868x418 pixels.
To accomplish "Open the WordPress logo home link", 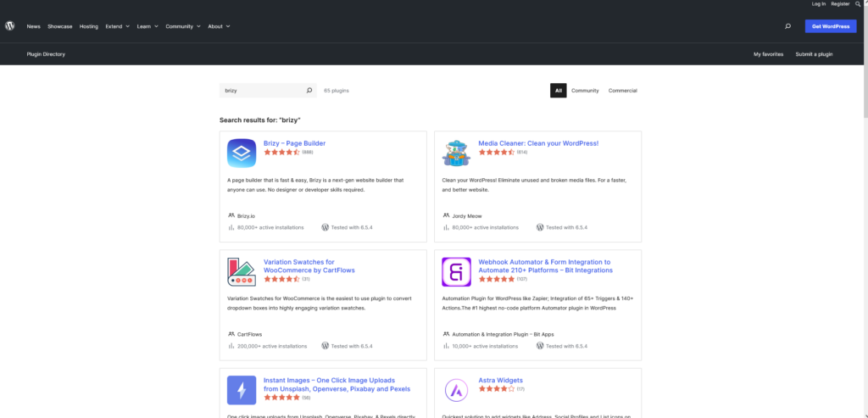I will pyautogui.click(x=9, y=26).
